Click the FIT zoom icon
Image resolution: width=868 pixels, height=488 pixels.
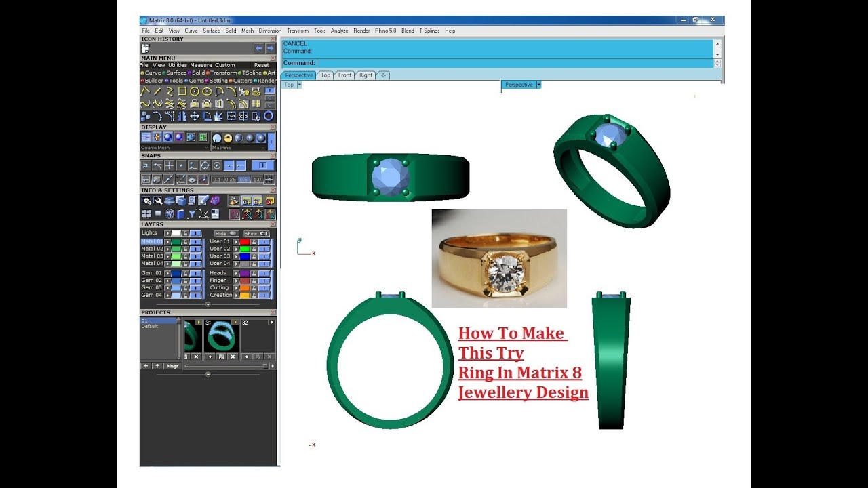tap(256, 91)
